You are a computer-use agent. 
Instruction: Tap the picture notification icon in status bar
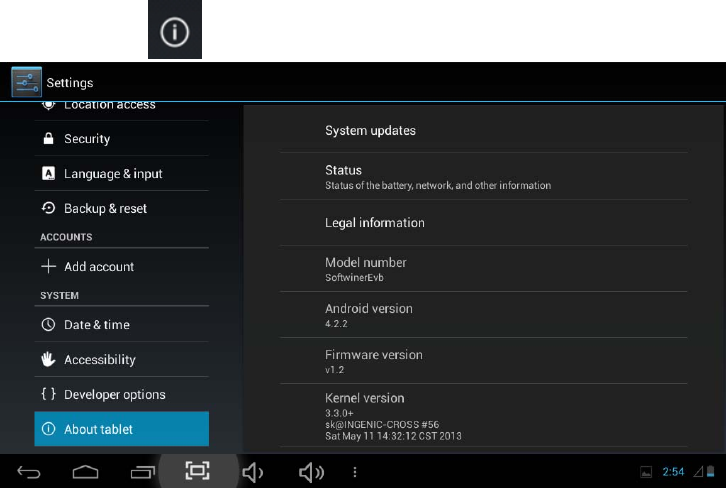646,472
